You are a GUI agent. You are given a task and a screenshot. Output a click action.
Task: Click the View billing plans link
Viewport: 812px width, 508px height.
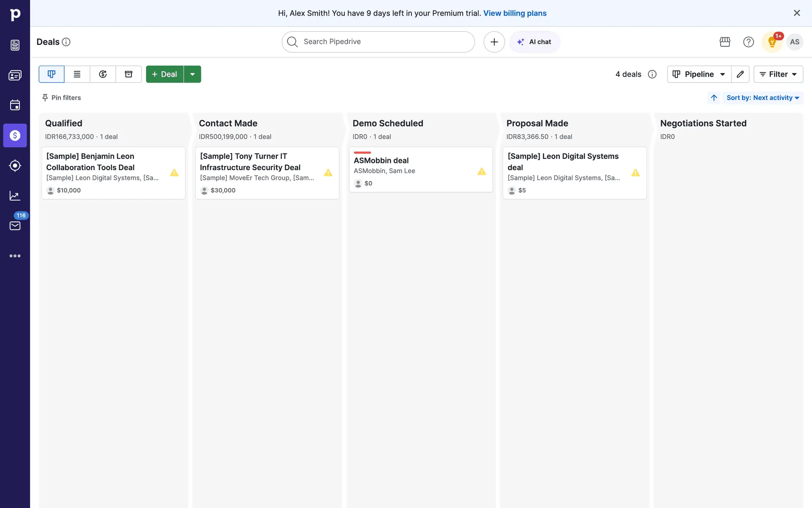pos(515,13)
